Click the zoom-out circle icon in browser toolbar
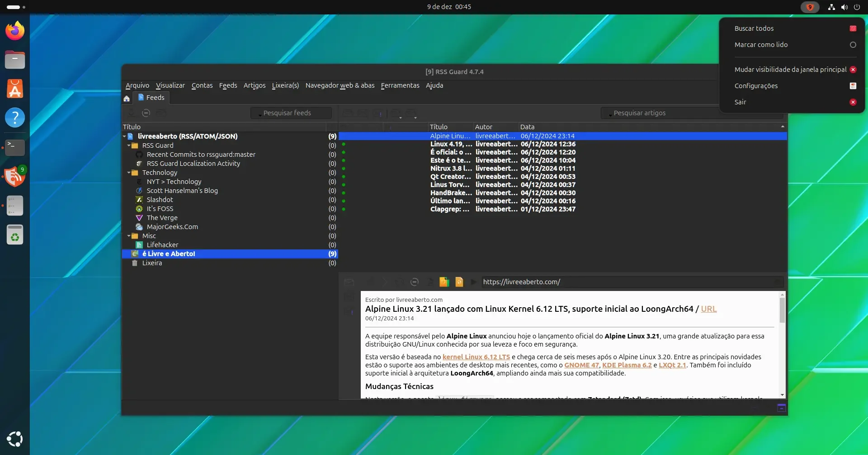This screenshot has height=455, width=868. (x=414, y=282)
